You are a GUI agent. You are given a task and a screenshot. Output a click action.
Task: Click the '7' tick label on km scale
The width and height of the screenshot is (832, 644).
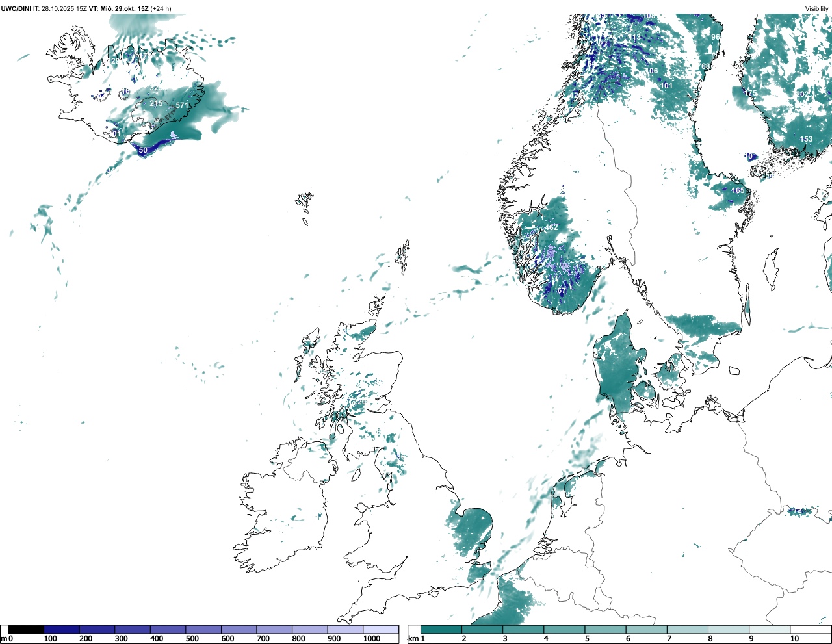click(669, 639)
